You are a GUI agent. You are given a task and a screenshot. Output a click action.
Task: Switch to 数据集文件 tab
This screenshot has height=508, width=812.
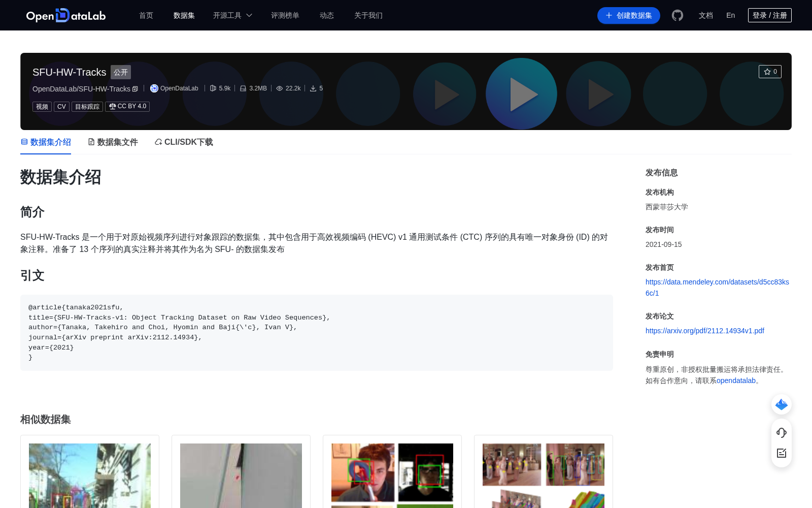tap(113, 142)
